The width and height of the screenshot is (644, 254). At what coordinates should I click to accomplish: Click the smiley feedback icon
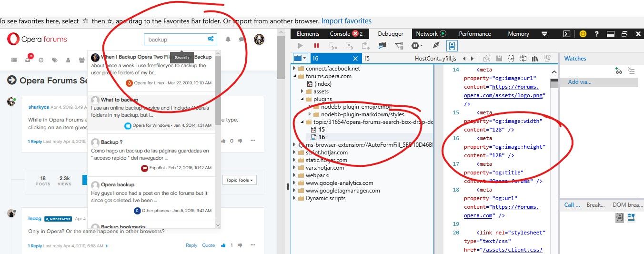coord(583,34)
